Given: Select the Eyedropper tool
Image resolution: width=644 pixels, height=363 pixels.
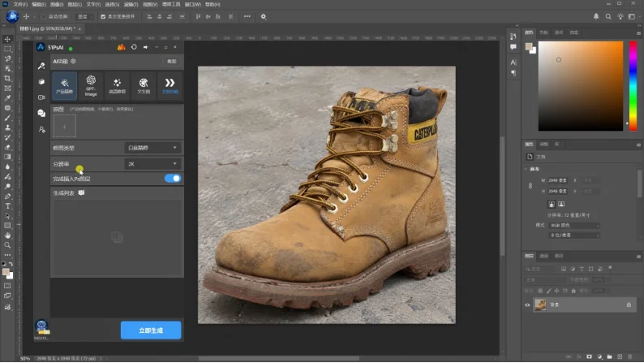Looking at the screenshot, I should [x=7, y=97].
